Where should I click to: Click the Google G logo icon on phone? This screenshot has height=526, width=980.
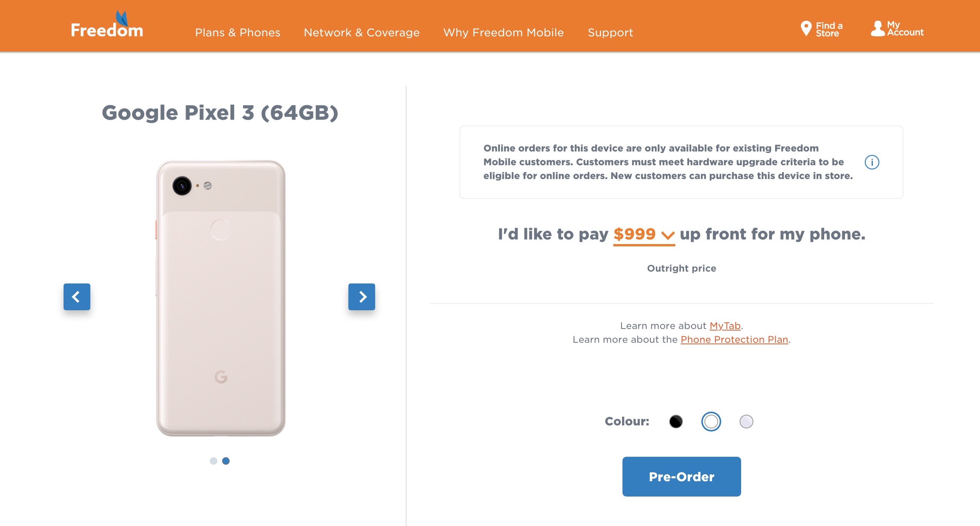pyautogui.click(x=220, y=377)
